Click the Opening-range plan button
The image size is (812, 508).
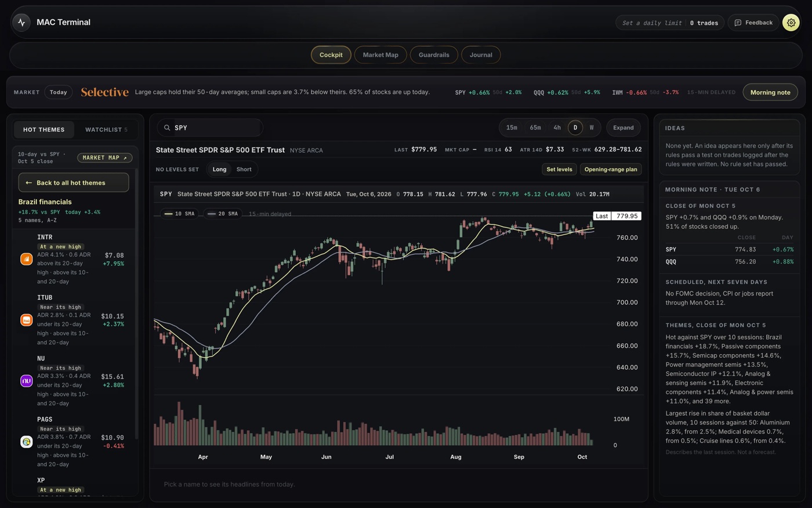pos(611,170)
